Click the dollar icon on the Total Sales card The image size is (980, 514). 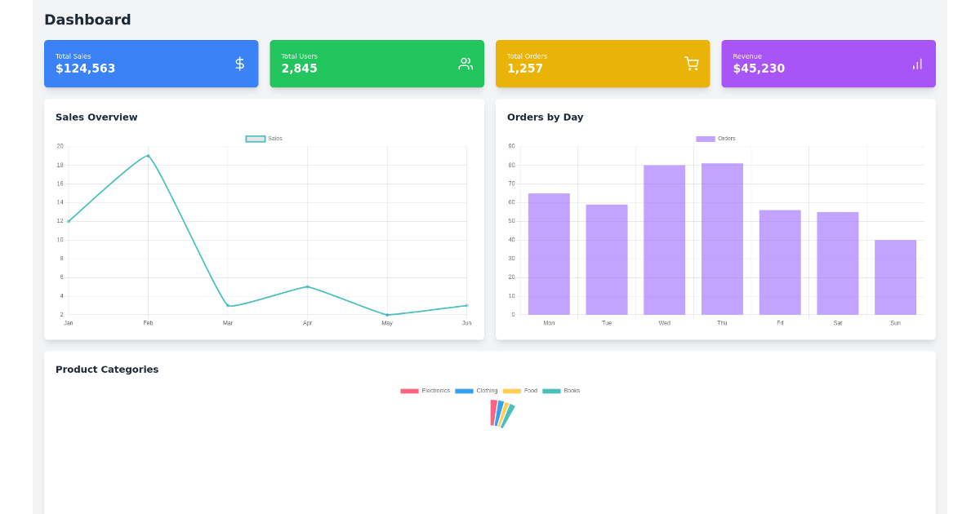coord(239,63)
